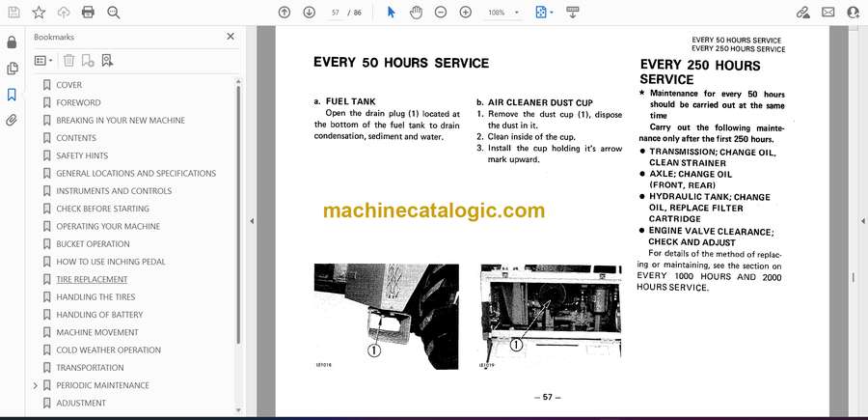Click the page number field showing 57
Screen dimensions: 868x420
coord(335,13)
